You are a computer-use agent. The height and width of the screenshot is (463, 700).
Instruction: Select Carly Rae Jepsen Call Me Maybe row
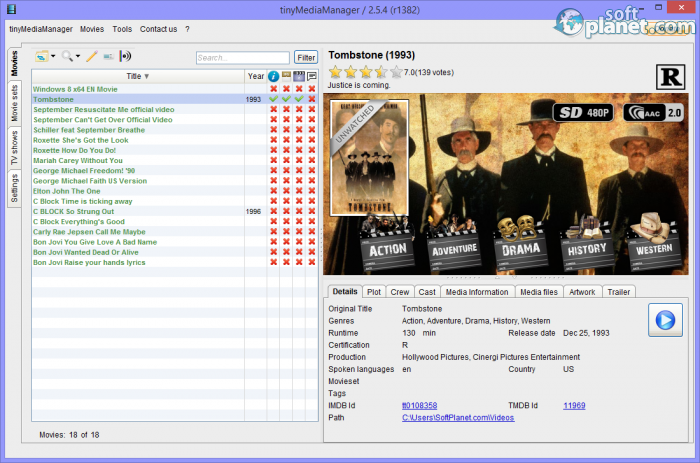click(175, 232)
